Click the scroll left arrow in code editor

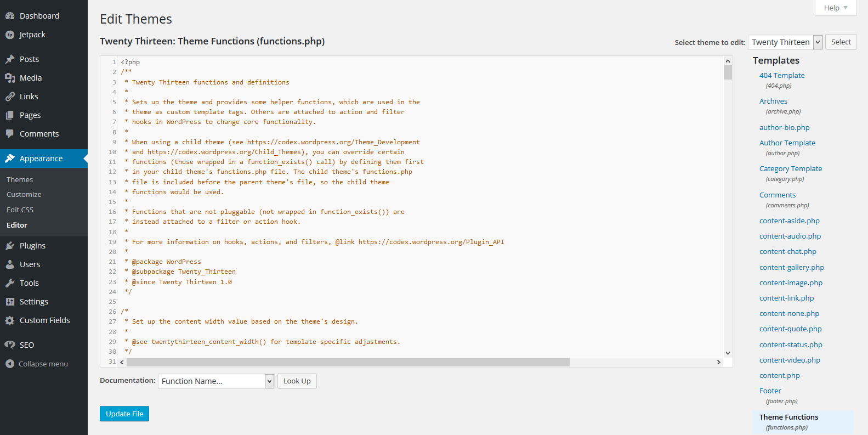pyautogui.click(x=122, y=362)
